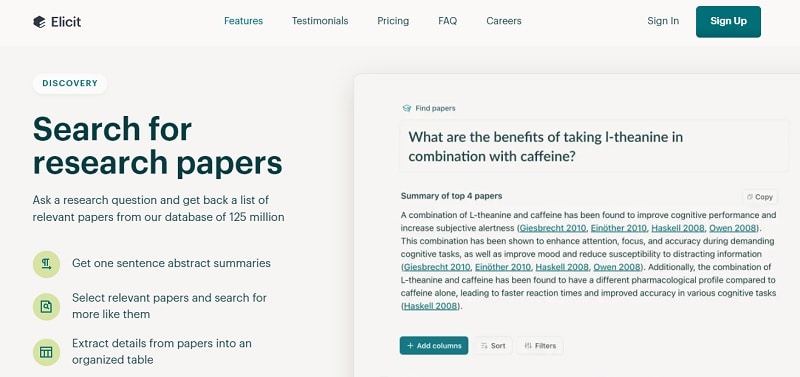
Task: Open the Sort options
Action: (x=493, y=345)
